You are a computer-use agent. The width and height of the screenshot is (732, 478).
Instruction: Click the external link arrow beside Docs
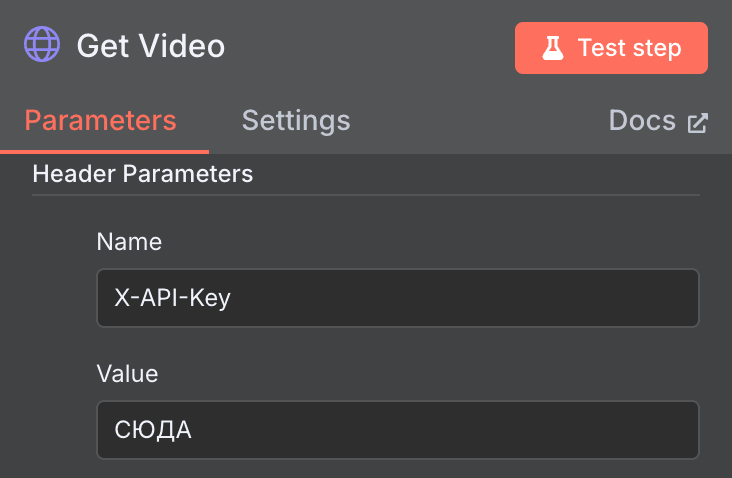tap(697, 123)
